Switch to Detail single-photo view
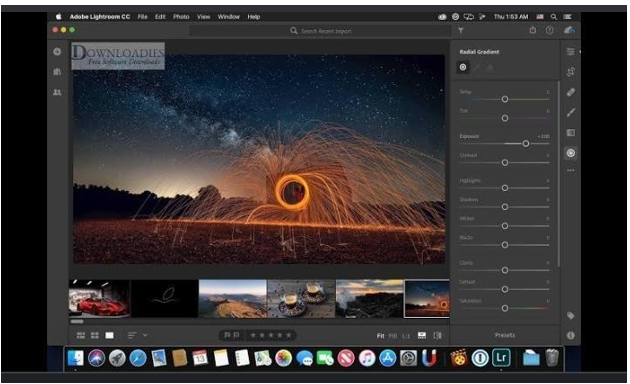The height and width of the screenshot is (384, 630). (109, 335)
